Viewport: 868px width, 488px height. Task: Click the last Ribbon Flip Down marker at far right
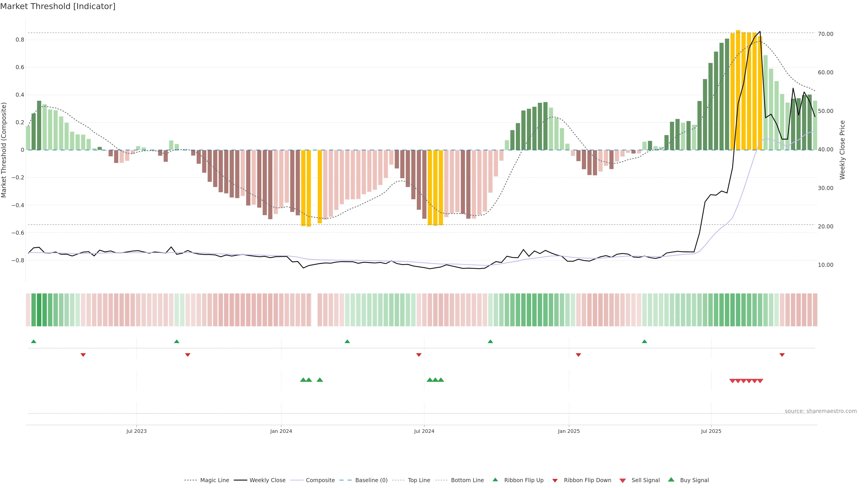coord(782,355)
